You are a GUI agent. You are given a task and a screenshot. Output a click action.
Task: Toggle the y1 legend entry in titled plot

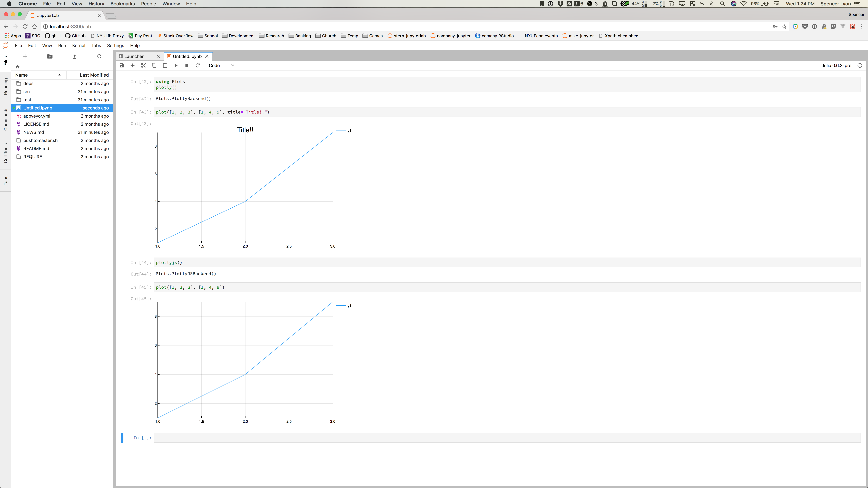click(344, 130)
